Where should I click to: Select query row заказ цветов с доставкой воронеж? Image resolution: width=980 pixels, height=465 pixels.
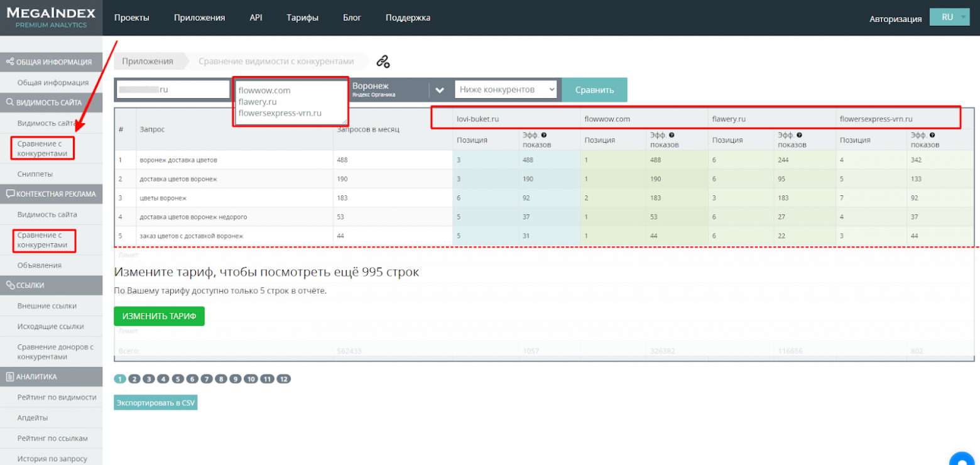pos(543,236)
